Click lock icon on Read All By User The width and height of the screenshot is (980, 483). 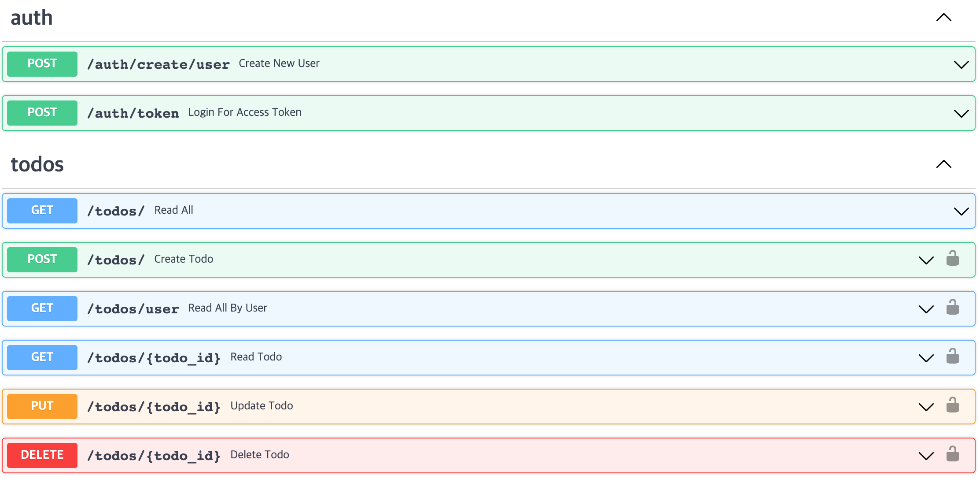click(952, 308)
